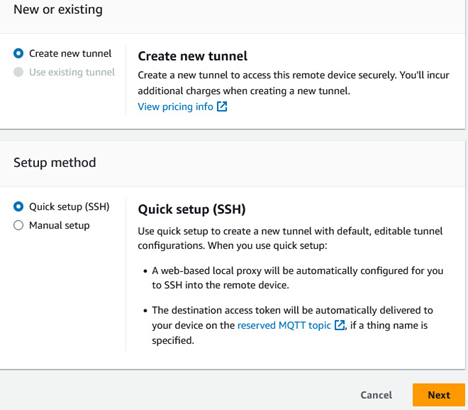Click the external link icon beside View pricing info

click(222, 107)
